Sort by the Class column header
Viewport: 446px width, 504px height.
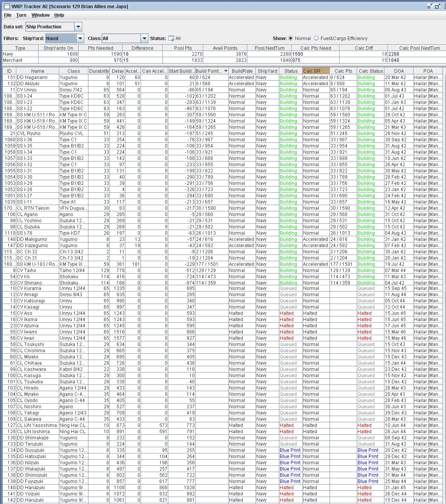coord(74,71)
